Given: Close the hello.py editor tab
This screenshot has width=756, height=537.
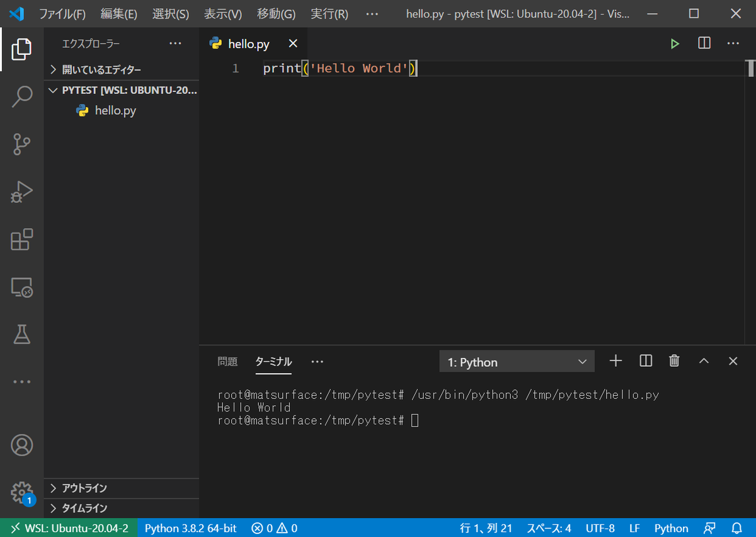Looking at the screenshot, I should pos(293,43).
